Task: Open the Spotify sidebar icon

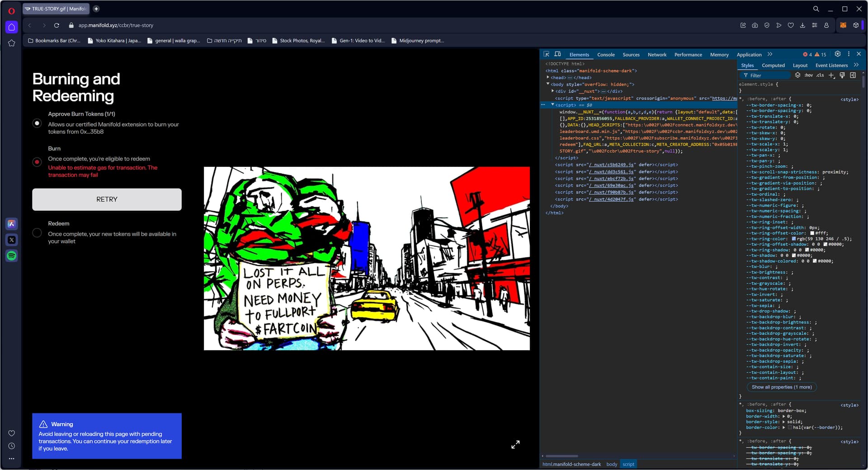Action: pyautogui.click(x=12, y=256)
